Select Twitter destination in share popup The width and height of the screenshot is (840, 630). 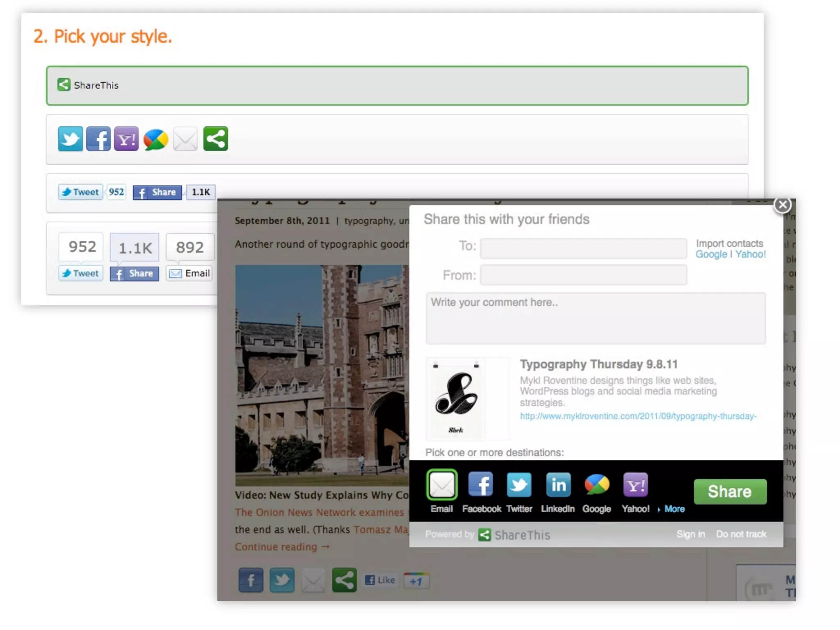519,485
